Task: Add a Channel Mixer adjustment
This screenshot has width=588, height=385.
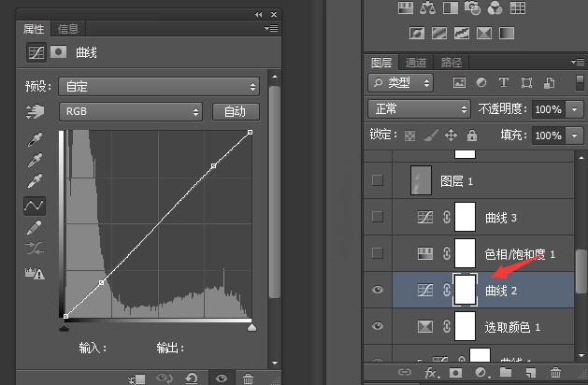Action: click(495, 7)
